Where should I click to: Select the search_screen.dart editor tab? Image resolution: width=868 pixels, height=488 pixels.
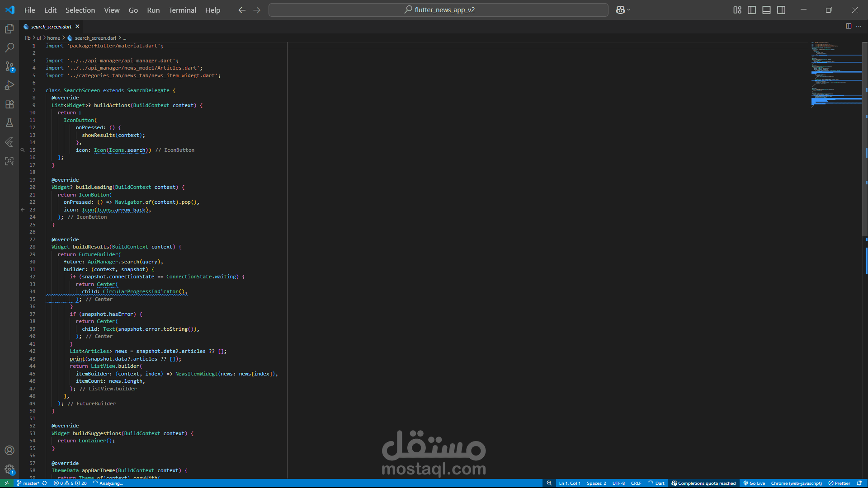pos(51,27)
